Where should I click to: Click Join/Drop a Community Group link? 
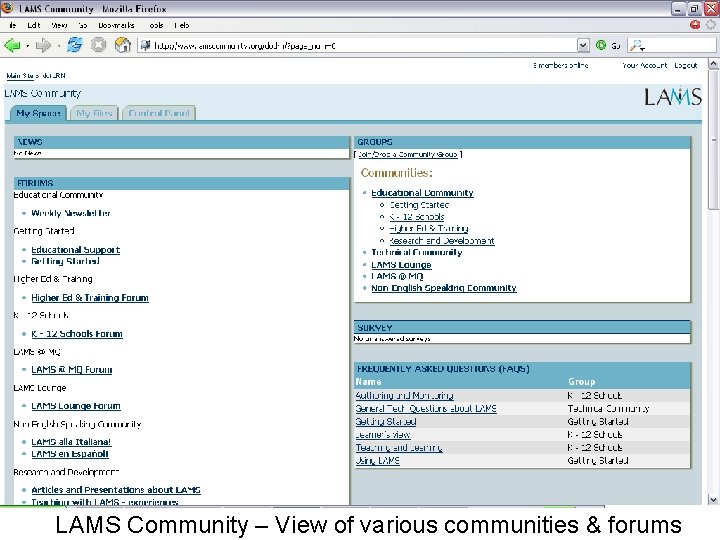pyautogui.click(x=407, y=154)
